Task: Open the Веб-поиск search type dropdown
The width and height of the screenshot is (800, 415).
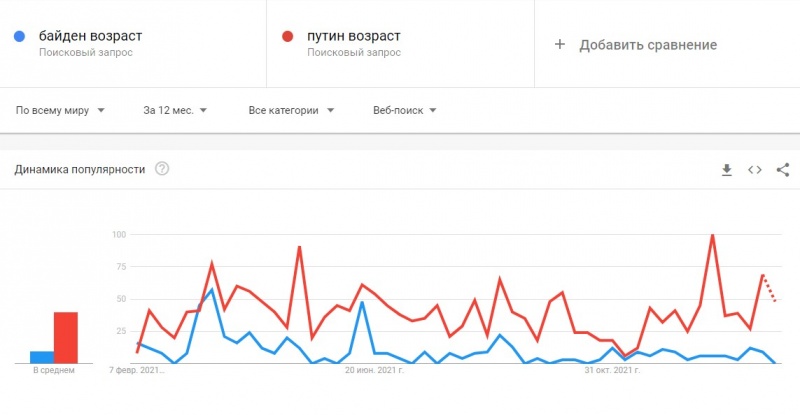Action: (404, 110)
